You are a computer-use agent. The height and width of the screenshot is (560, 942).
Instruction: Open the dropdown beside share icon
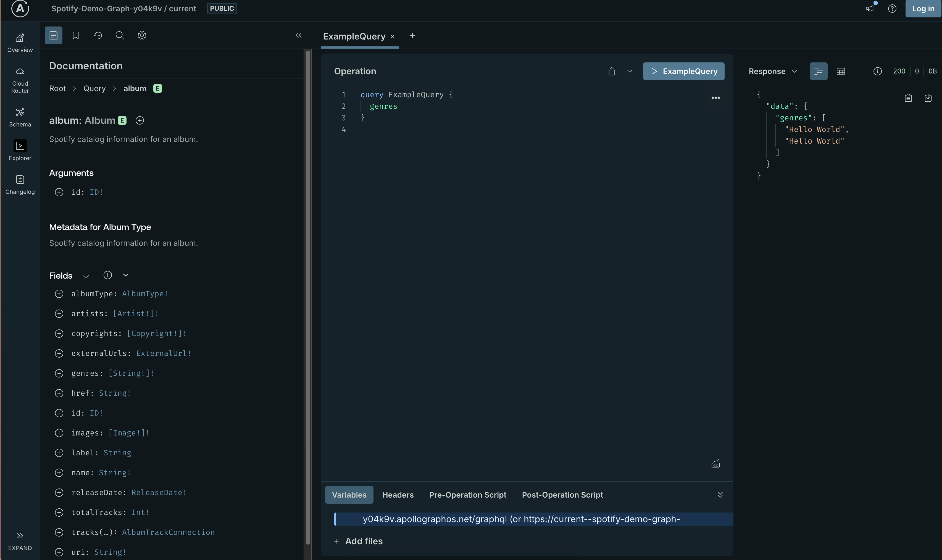click(x=630, y=71)
